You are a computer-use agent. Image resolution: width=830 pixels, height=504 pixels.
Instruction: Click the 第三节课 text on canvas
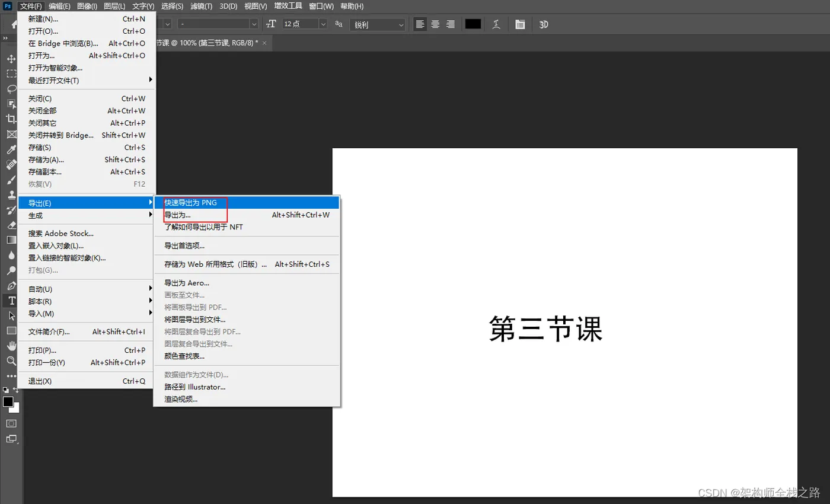tap(545, 328)
